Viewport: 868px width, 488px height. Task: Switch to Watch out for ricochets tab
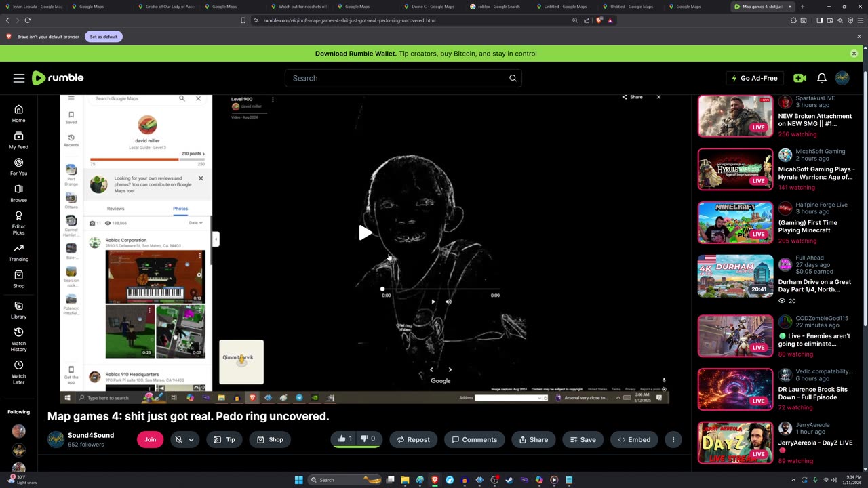(x=299, y=7)
